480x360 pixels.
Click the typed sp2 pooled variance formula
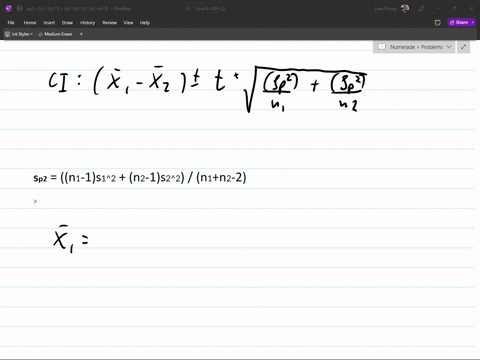coord(140,177)
